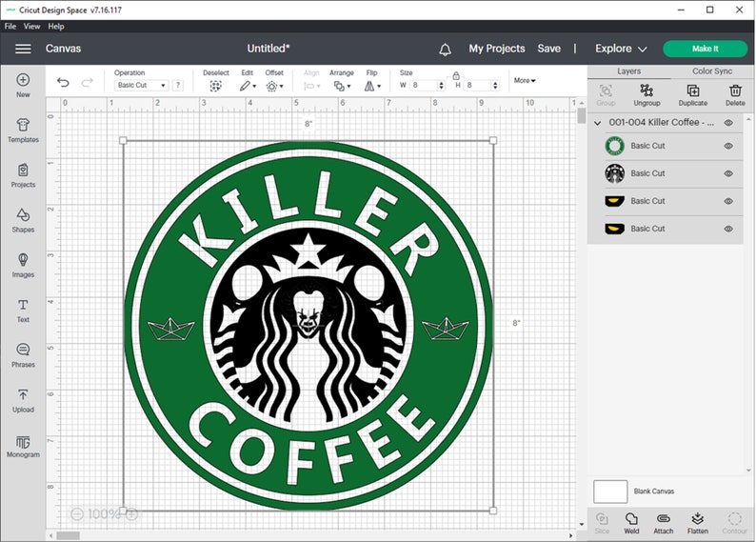This screenshot has width=756, height=542.
Task: Duplicate the selected group
Action: click(x=693, y=94)
